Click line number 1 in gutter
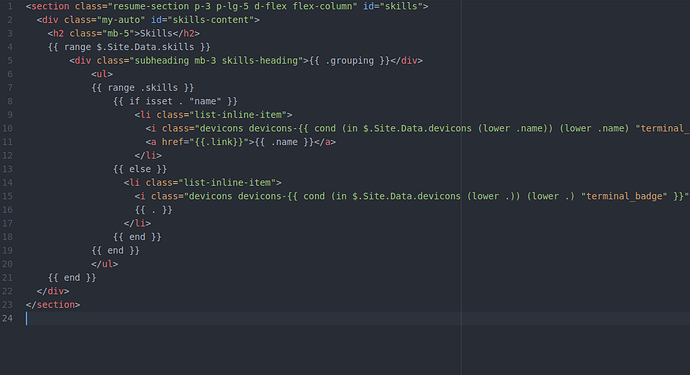The image size is (690, 375). [10, 6]
